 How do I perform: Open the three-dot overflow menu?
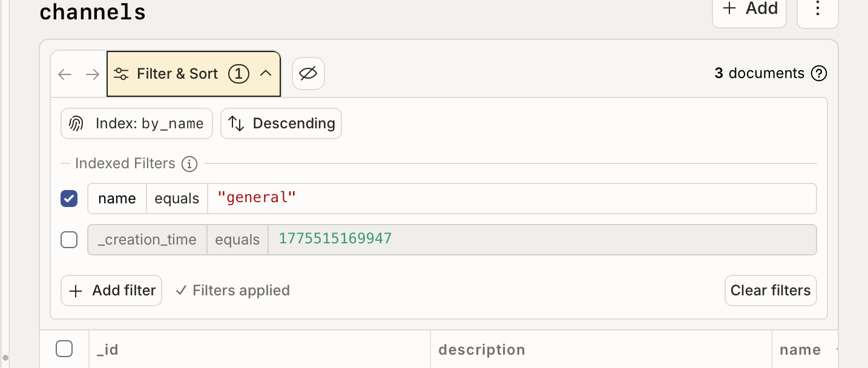(818, 10)
